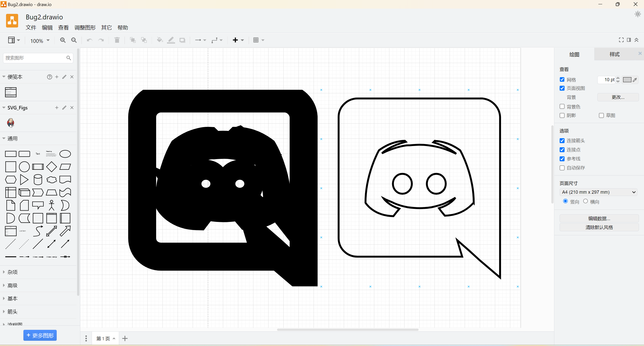Image resolution: width=644 pixels, height=346 pixels.
Task: Click the grid color swatch
Action: [x=627, y=80]
